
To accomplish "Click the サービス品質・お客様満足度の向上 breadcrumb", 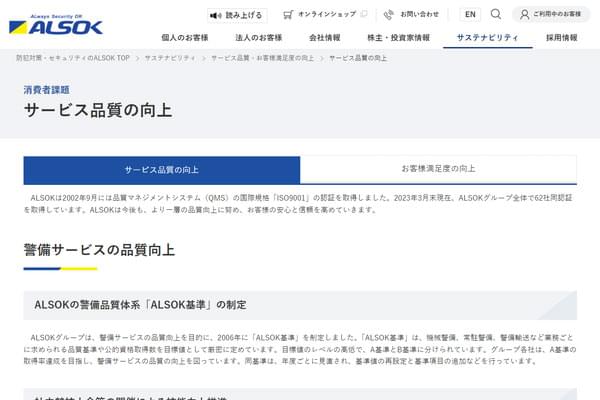I will click(x=262, y=58).
